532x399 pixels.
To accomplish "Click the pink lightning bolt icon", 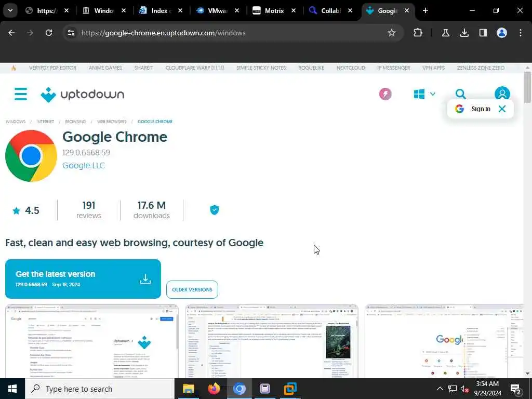I will click(385, 94).
